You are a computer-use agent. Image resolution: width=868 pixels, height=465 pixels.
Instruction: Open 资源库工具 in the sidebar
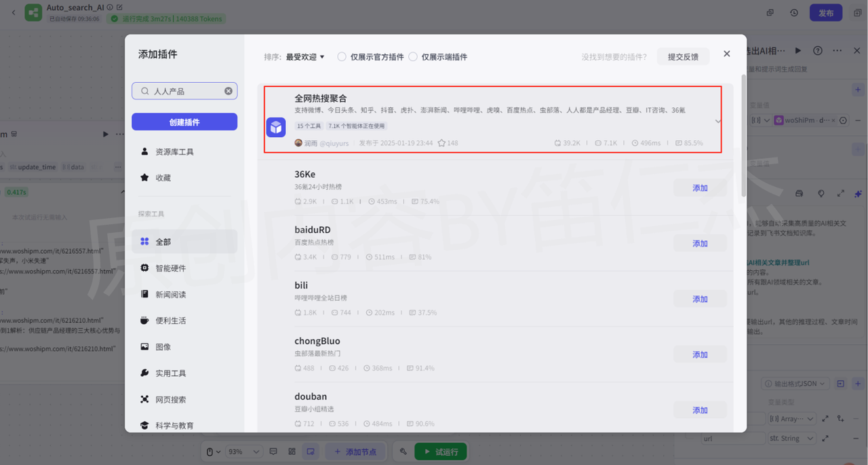184,152
